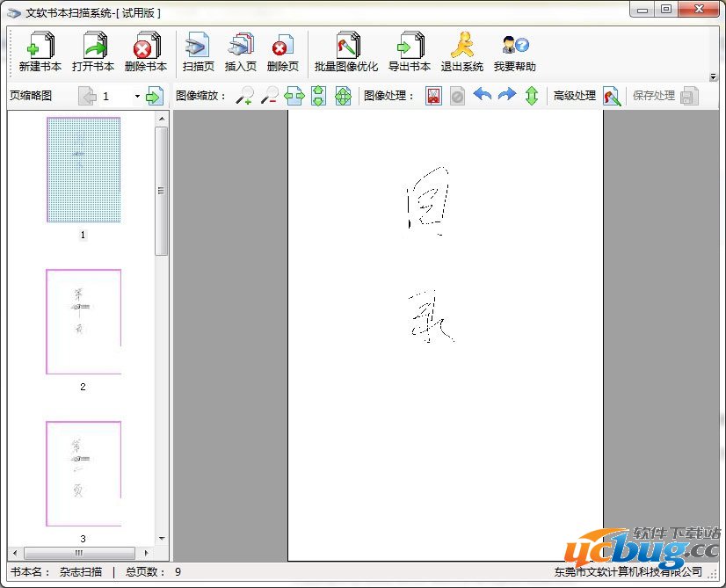Zoom out using the magnifier minus icon
The width and height of the screenshot is (726, 588).
pyautogui.click(x=269, y=96)
